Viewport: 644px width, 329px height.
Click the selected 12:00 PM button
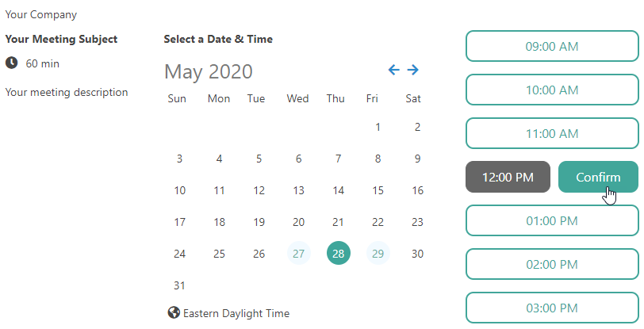pyautogui.click(x=508, y=177)
